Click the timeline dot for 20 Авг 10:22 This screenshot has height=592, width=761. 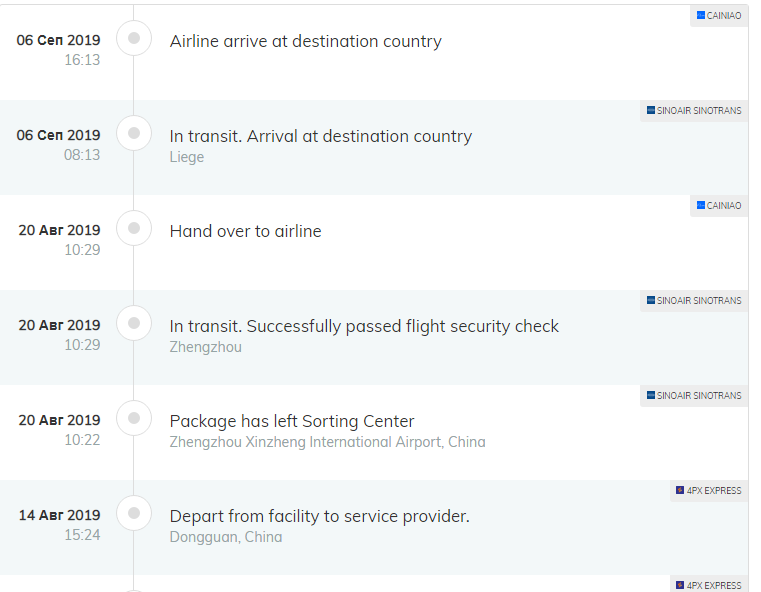pos(134,418)
